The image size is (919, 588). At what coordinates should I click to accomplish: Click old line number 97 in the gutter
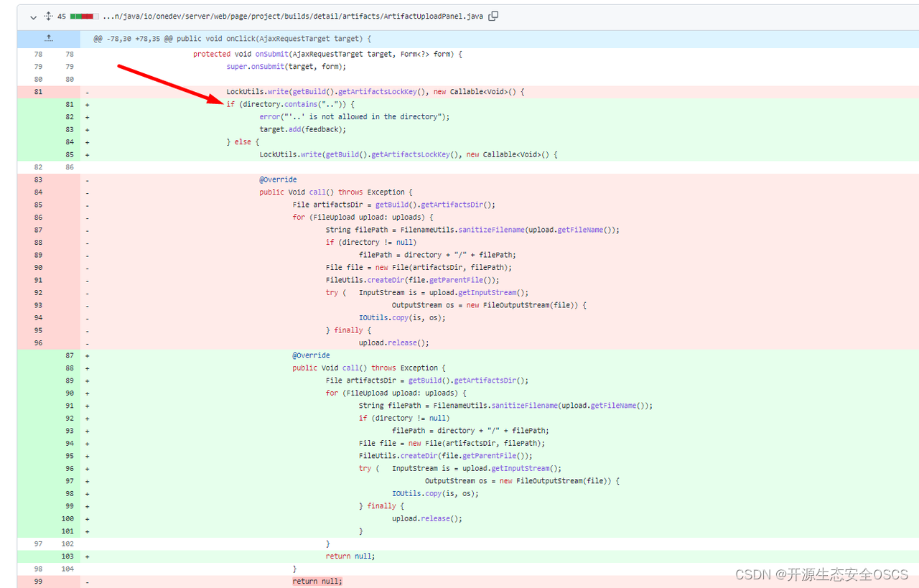click(x=38, y=544)
